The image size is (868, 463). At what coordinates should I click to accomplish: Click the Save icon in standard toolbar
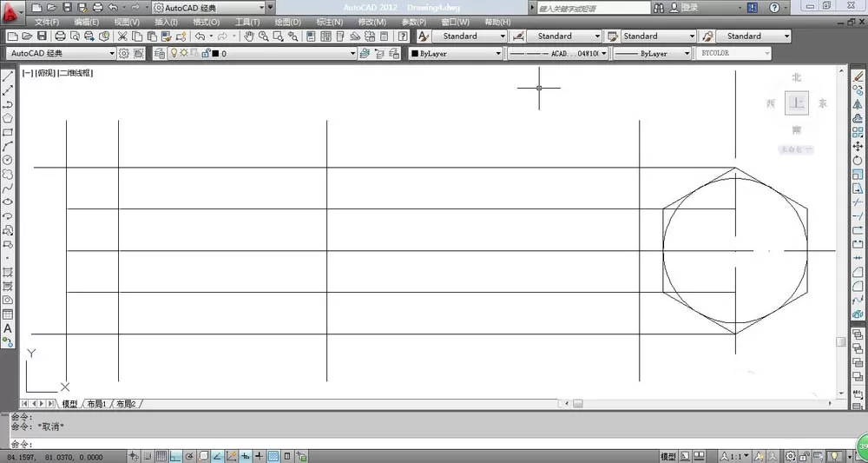(42, 36)
